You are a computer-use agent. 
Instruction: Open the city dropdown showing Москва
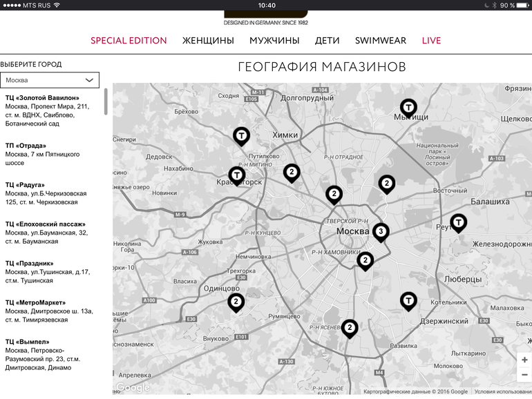49,80
